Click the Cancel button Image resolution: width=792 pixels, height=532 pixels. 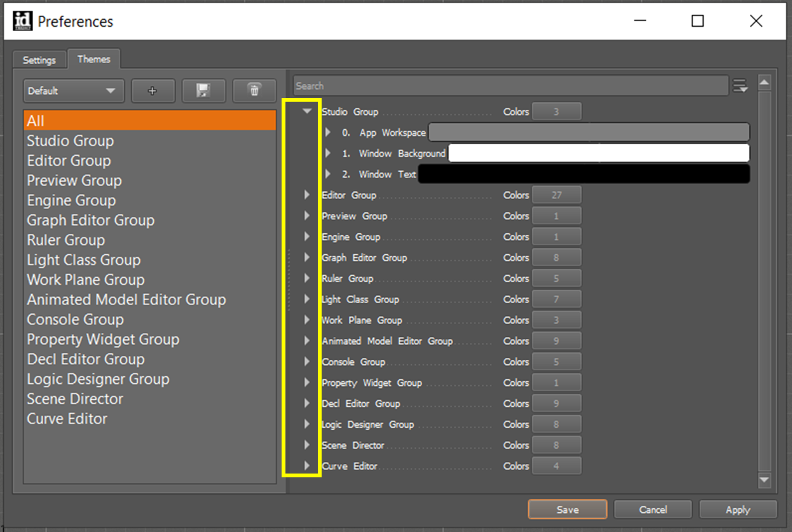pos(653,510)
